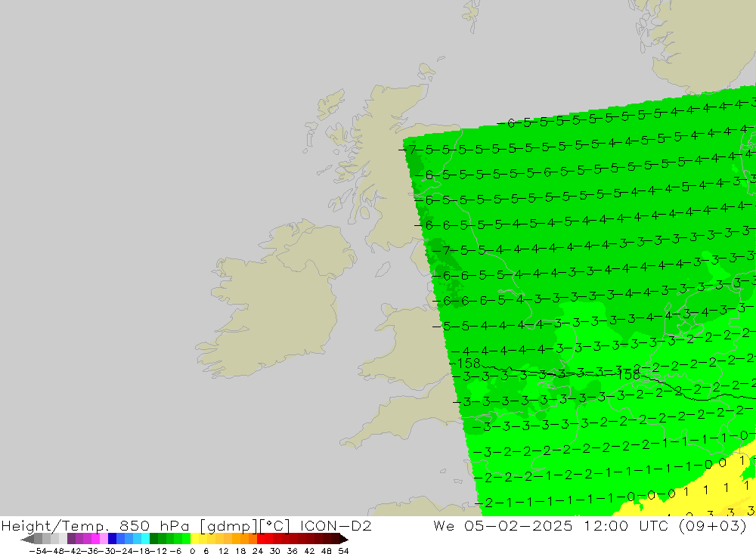756x554 pixels.
Task: Select the dark brown right arrow end of scale
Action: pos(343,539)
